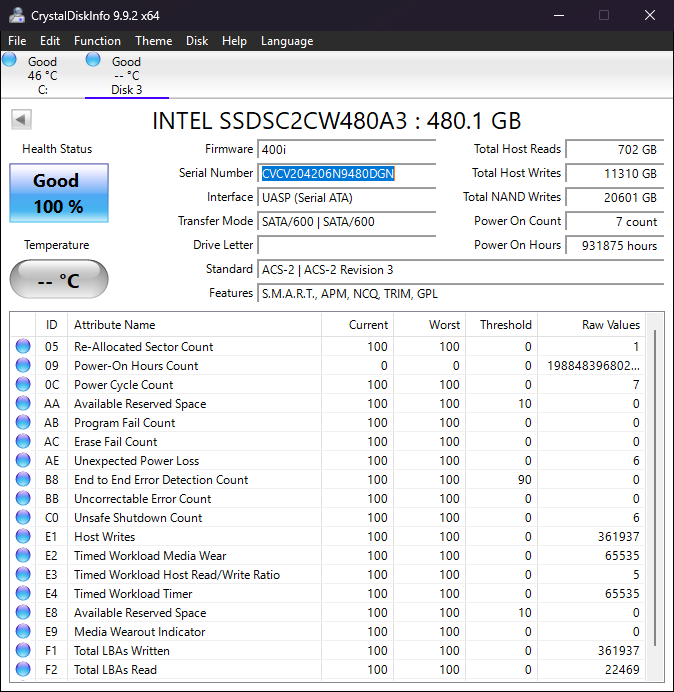Viewport: 674px width, 692px height.
Task: Select the Disk 3 drive tab
Action: 127,75
